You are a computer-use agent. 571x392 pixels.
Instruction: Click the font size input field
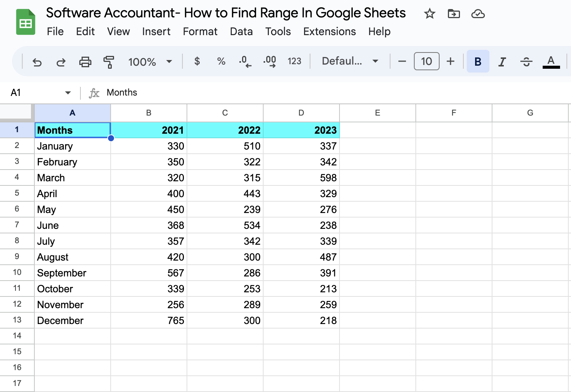pos(426,61)
